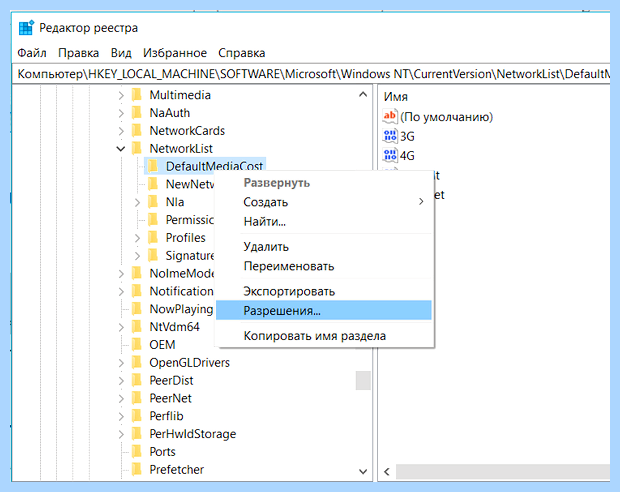Open the Файл menu
Image resolution: width=620 pixels, height=492 pixels.
click(x=32, y=53)
